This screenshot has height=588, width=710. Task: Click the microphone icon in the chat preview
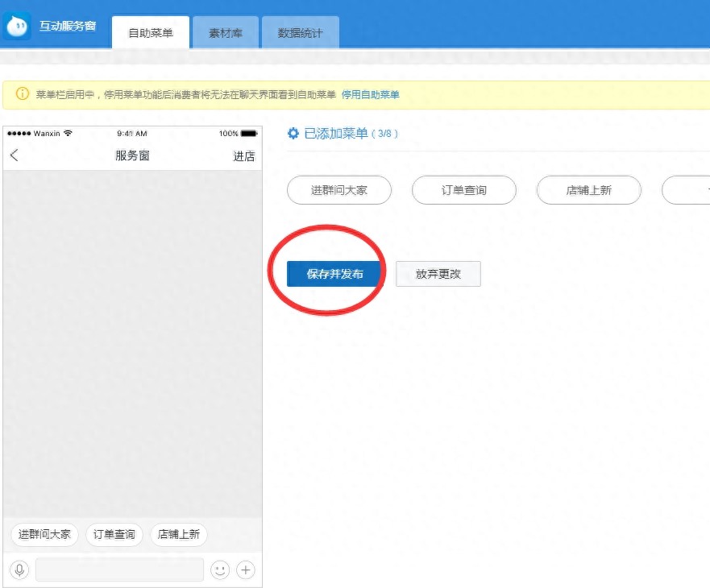pos(19,569)
